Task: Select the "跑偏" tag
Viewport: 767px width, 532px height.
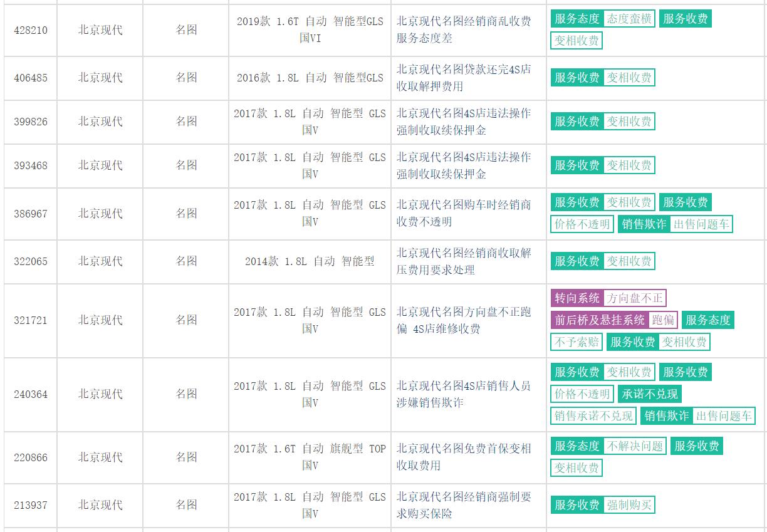Action: 663,320
